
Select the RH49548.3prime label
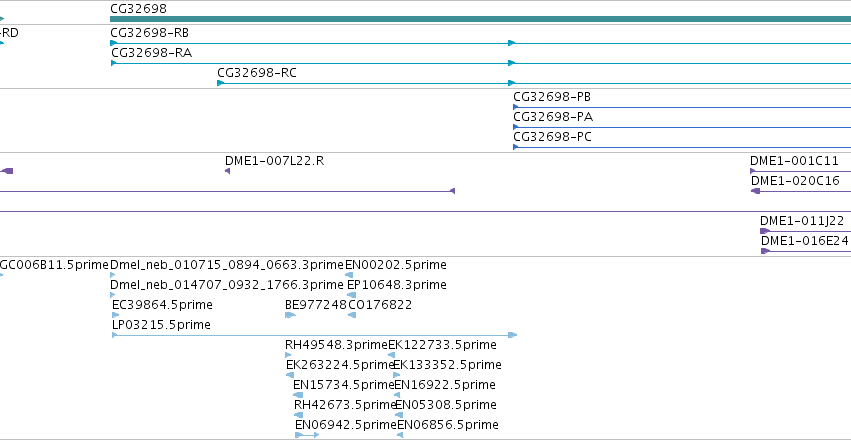coord(336,345)
